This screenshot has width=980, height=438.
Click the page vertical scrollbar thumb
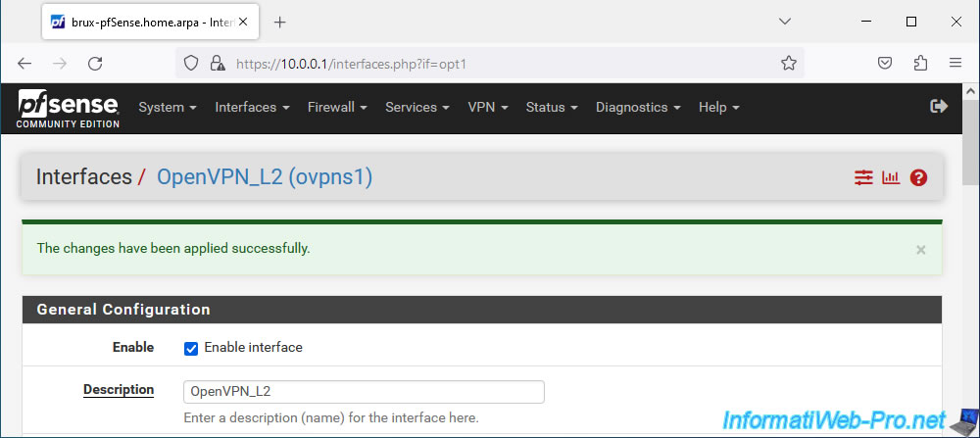970,142
